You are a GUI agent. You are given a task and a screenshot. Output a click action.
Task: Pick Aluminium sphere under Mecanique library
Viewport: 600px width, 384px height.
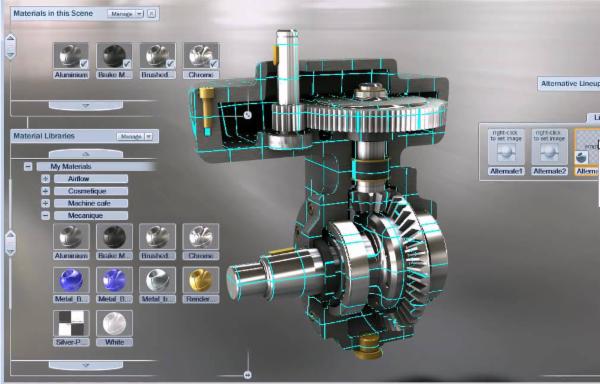[x=71, y=236]
